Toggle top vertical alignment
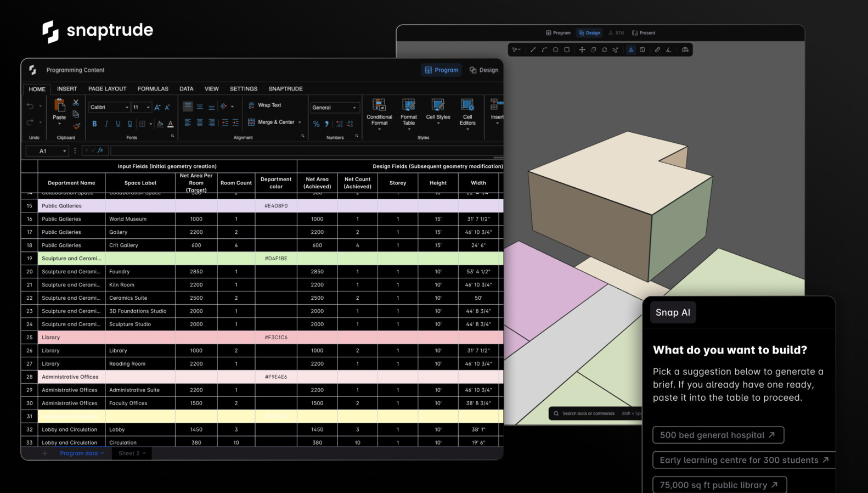The height and width of the screenshot is (493, 868). tap(188, 106)
